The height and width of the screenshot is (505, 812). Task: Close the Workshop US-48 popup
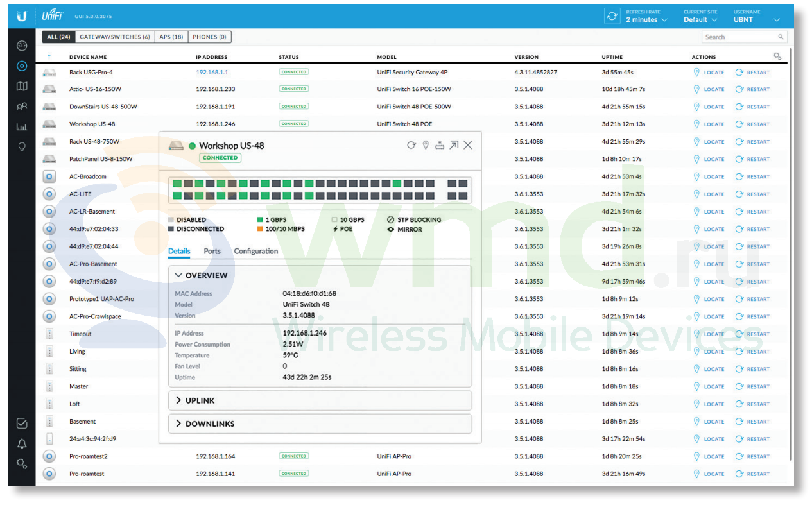coord(468,145)
